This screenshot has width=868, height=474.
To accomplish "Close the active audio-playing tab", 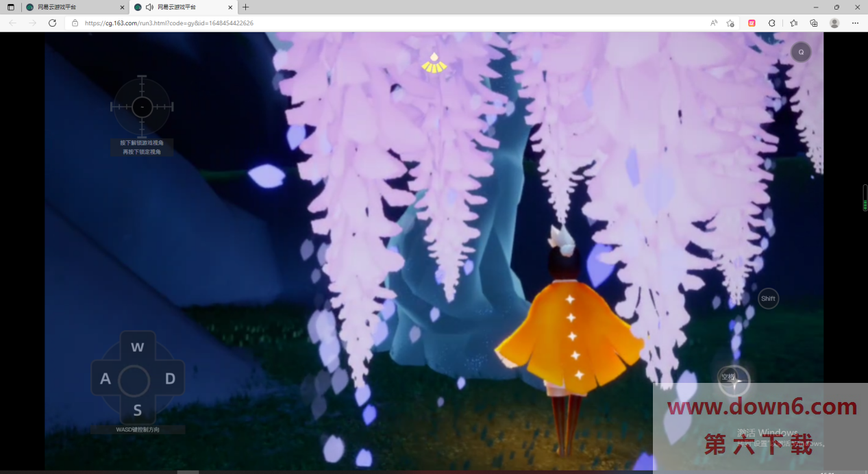I will coord(230,7).
